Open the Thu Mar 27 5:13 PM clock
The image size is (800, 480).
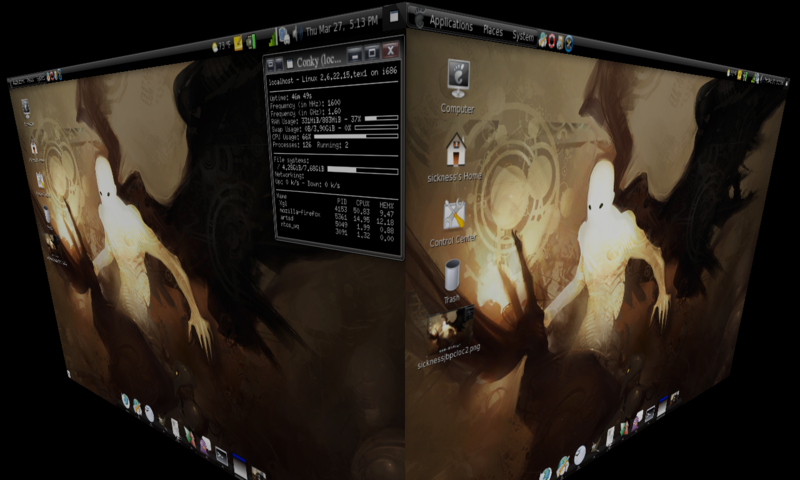click(341, 26)
